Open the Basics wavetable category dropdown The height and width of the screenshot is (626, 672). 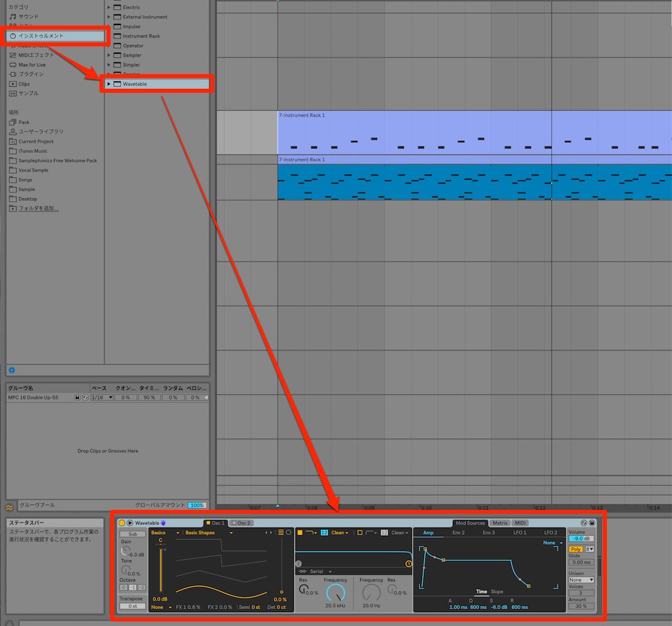(x=165, y=533)
